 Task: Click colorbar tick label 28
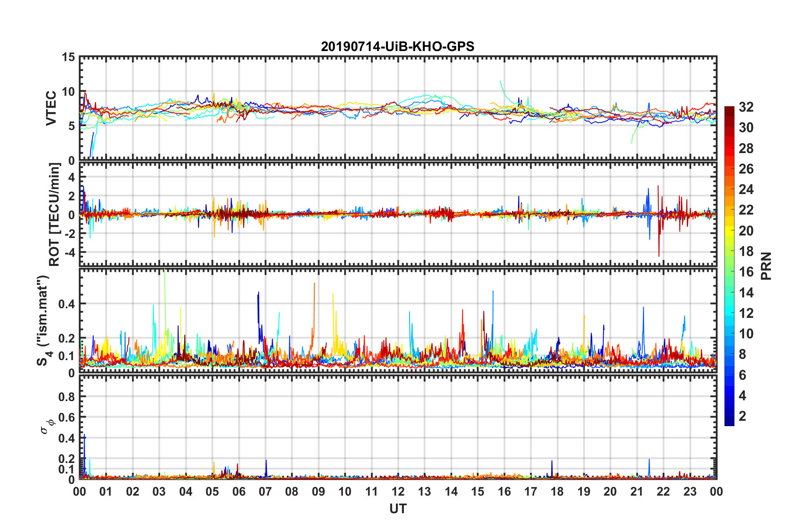pos(746,148)
